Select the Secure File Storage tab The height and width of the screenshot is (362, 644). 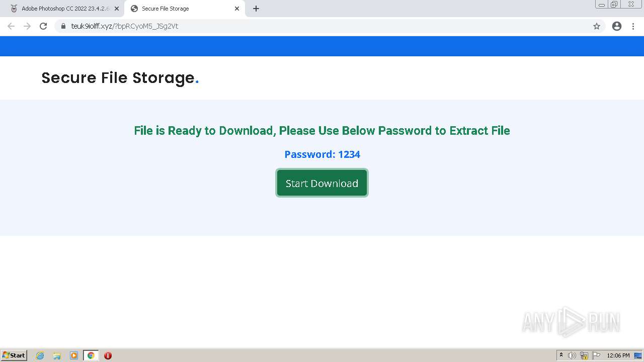pyautogui.click(x=185, y=9)
